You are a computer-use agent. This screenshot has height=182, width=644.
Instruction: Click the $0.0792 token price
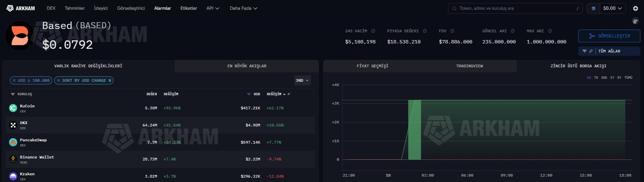click(67, 44)
